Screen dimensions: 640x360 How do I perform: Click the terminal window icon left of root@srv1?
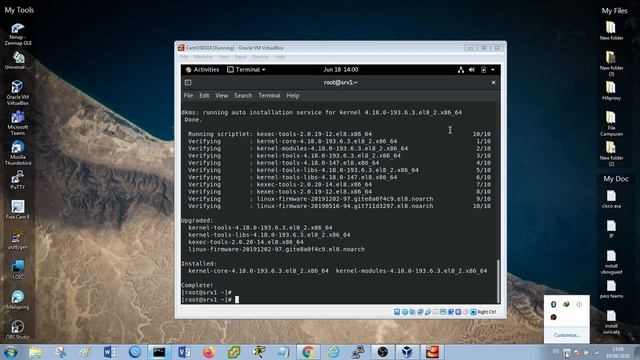tap(188, 82)
